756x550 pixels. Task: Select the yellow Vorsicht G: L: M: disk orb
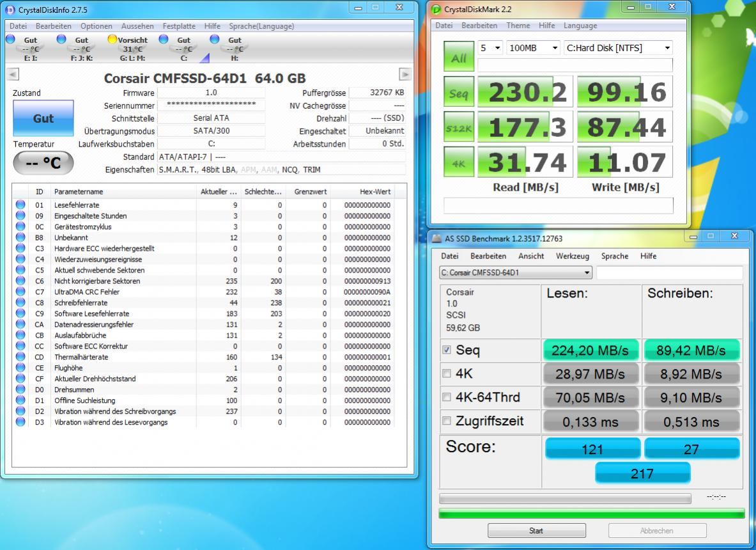click(112, 40)
